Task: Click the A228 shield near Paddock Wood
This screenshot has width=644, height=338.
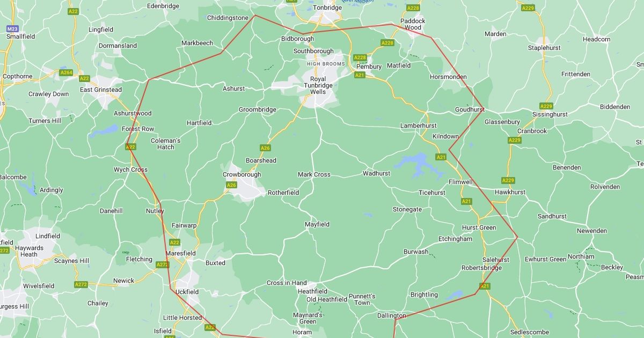Action: tap(413, 8)
